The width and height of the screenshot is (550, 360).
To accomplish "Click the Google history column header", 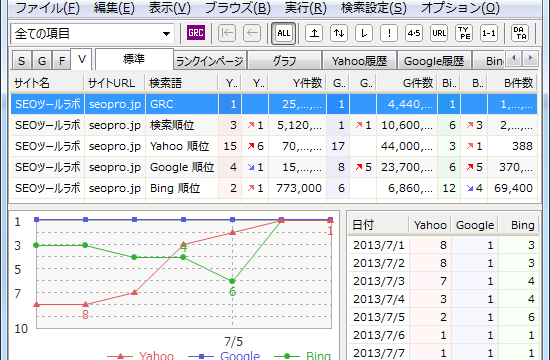I will coord(475,225).
